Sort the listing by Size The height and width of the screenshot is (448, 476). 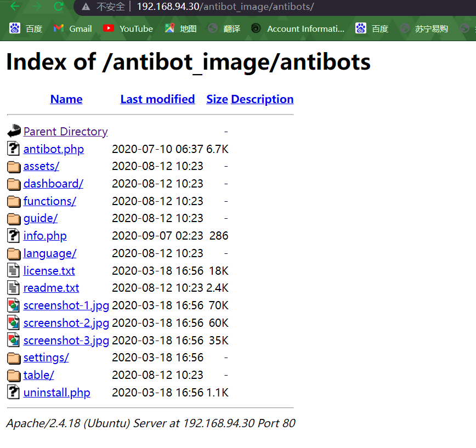point(217,99)
